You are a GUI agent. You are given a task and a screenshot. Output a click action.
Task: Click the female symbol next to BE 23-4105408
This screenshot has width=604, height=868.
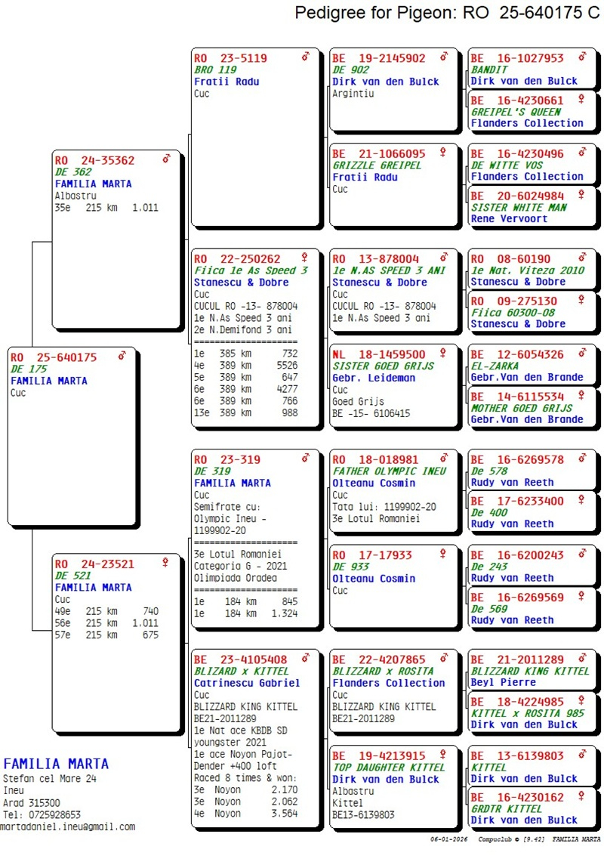[x=305, y=659]
